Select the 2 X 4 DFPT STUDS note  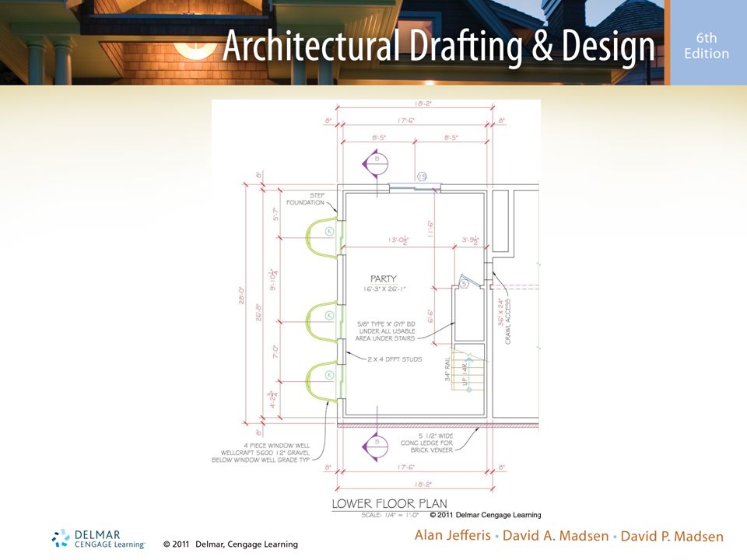point(395,359)
